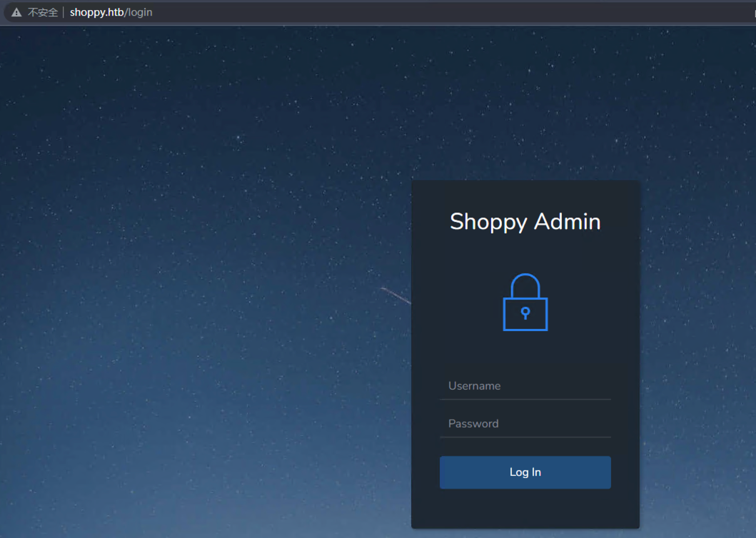The width and height of the screenshot is (756, 538).
Task: Click the underline beneath Password field
Action: 525,437
